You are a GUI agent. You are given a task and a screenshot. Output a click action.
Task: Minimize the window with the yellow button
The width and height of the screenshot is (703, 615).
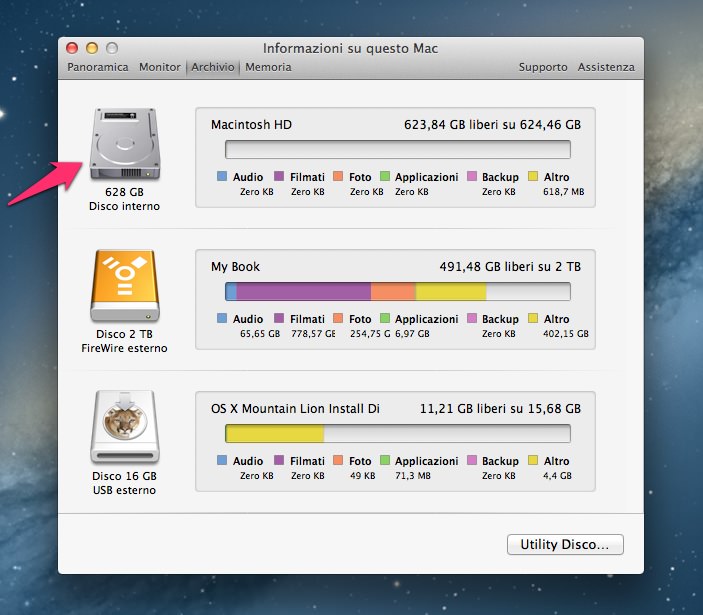[92, 48]
